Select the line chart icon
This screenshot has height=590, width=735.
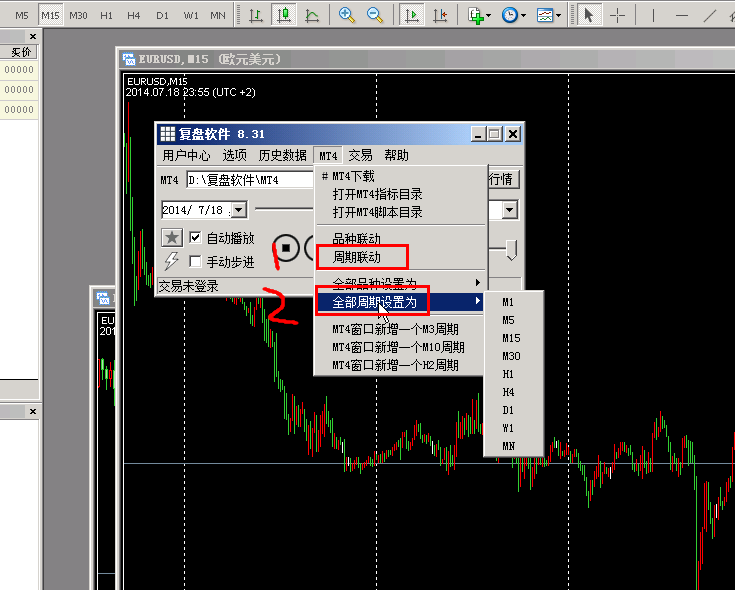(x=312, y=15)
